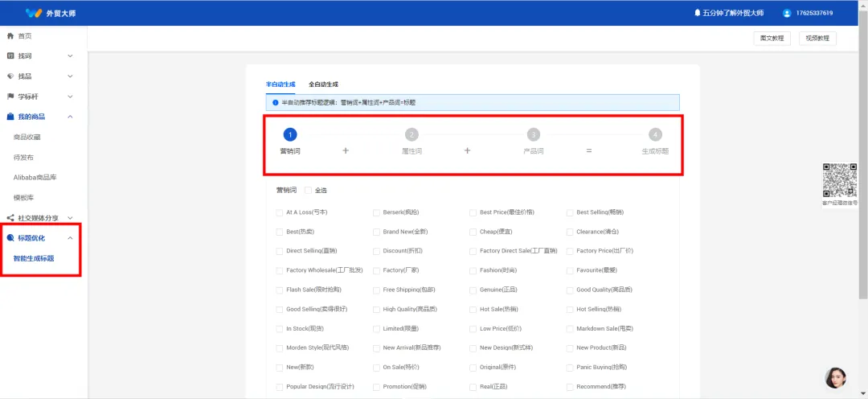Screen dimensions: 868x399
Task: Switch to the 全自动生成 tab
Action: tap(323, 84)
